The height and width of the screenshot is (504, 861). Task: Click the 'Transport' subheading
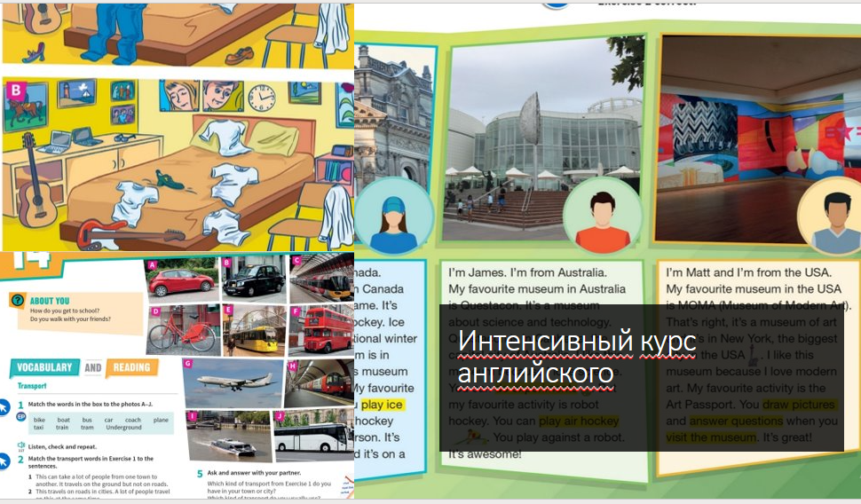pyautogui.click(x=32, y=385)
